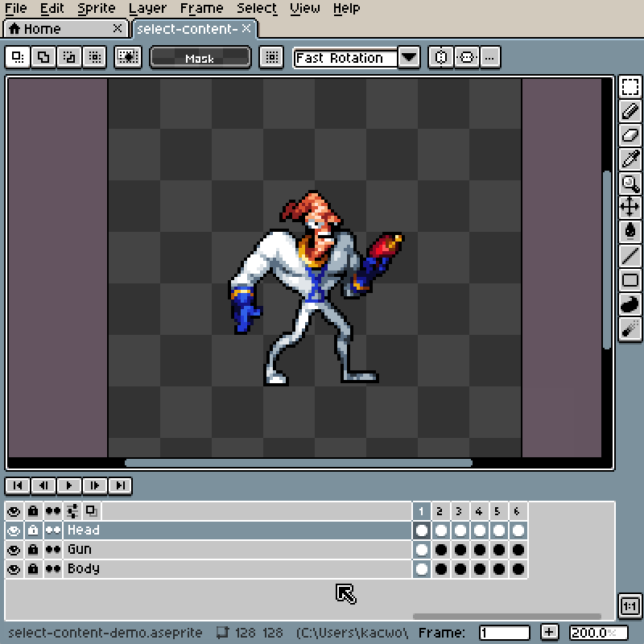This screenshot has height=644, width=644.
Task: Close the select-content tab
Action: pos(246,28)
